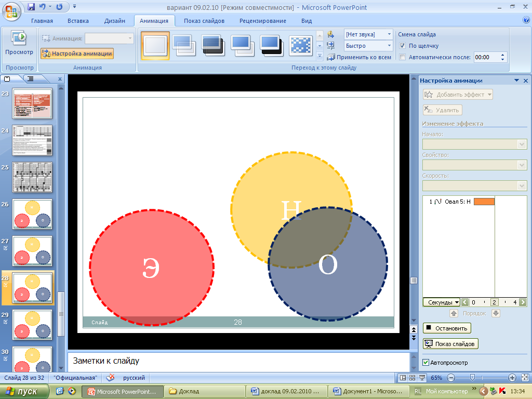This screenshot has height=399, width=532.
Task: Switch to the Вставка ribbon tab
Action: tap(78, 21)
